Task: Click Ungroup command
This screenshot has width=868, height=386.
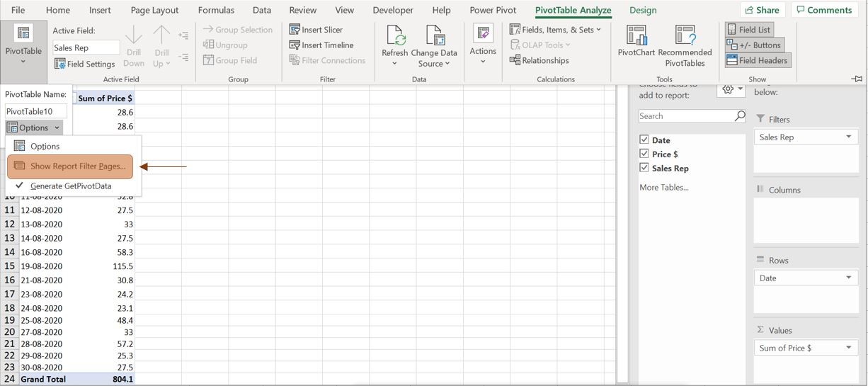Action: click(x=225, y=45)
